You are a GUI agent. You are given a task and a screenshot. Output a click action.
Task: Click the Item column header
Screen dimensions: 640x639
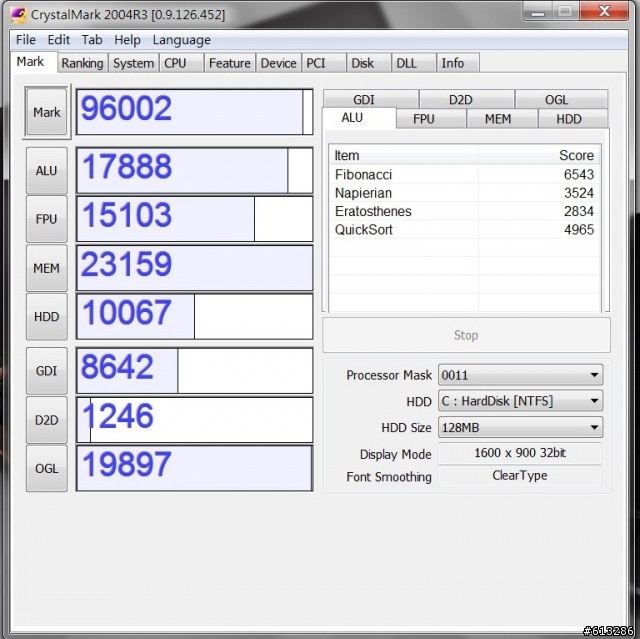(x=404, y=155)
